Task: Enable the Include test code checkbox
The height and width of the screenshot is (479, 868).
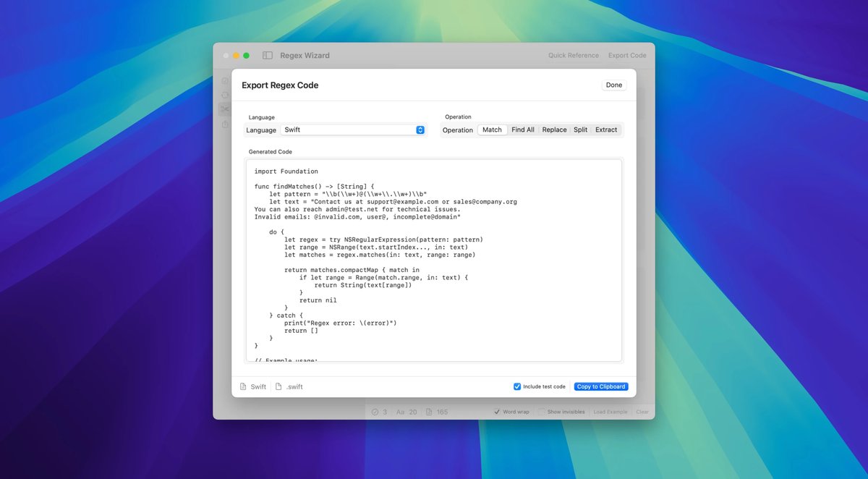Action: [x=516, y=386]
